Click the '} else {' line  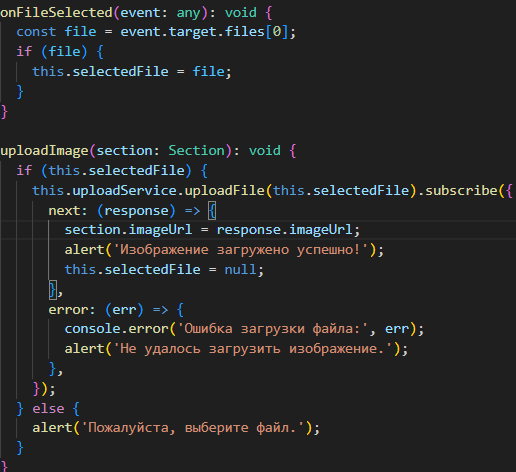click(48, 409)
